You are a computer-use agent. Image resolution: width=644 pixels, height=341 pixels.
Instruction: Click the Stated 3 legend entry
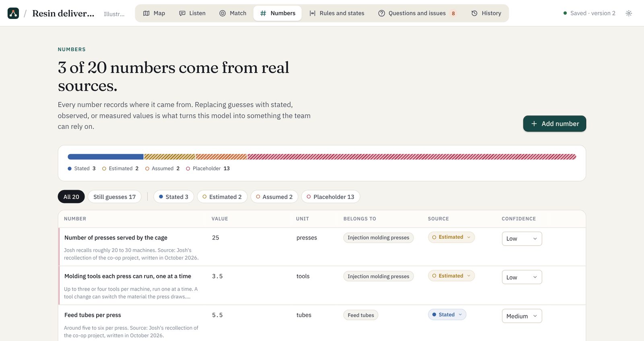coord(82,168)
